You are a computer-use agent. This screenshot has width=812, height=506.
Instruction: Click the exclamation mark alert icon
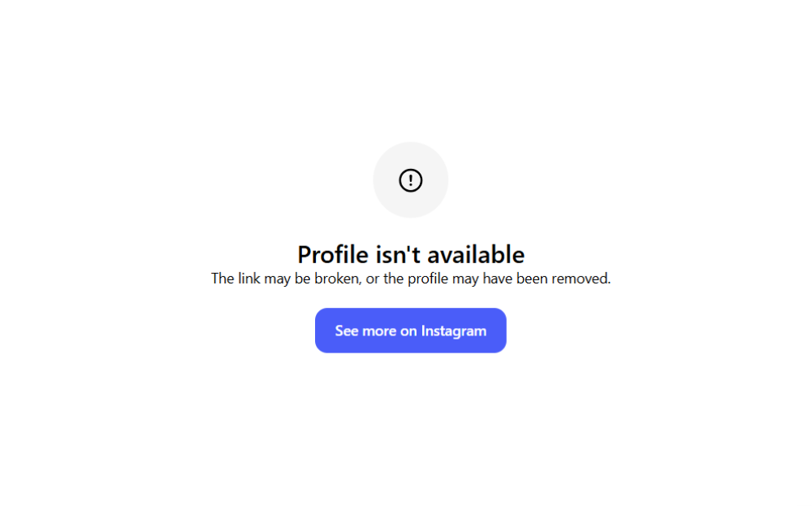pos(411,180)
